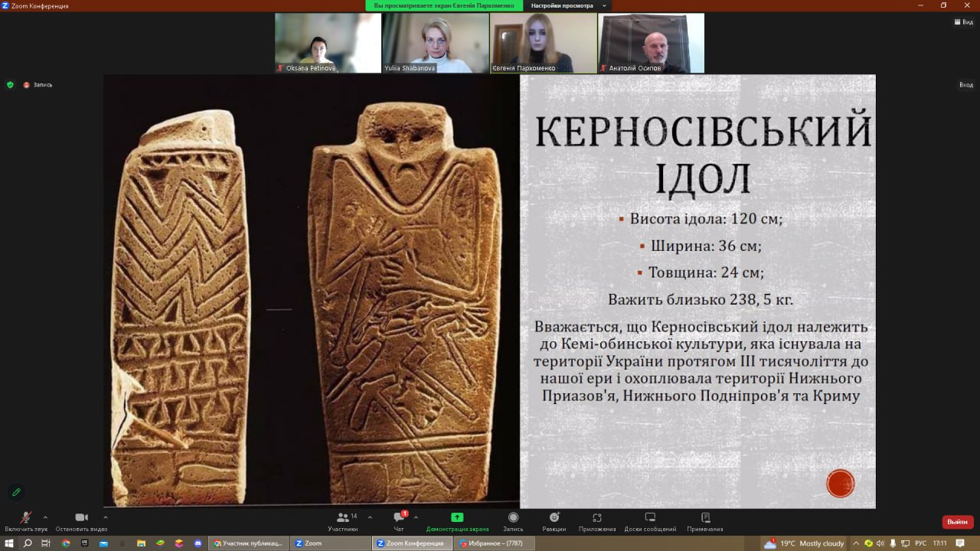Select Yuliia Shabanova's video thumbnail
The height and width of the screenshot is (551, 980).
point(436,43)
